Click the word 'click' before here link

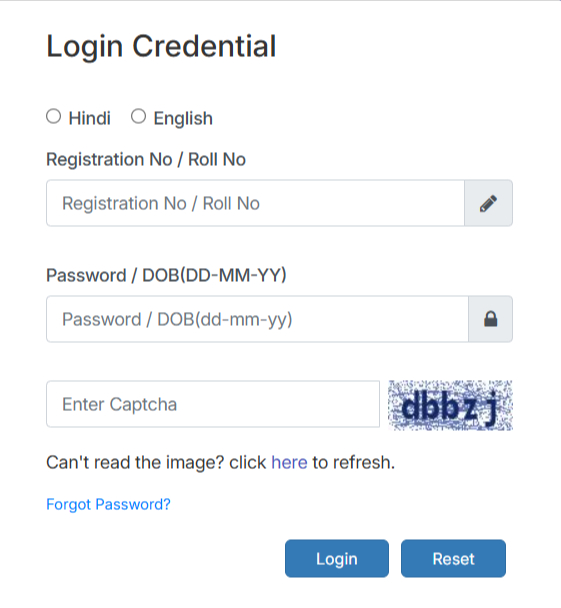tap(247, 463)
